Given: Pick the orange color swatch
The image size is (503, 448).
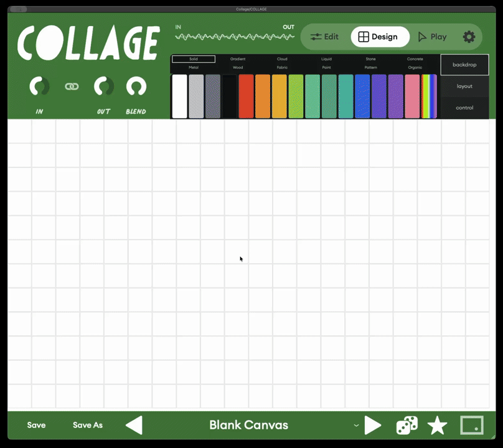Looking at the screenshot, I should (x=263, y=96).
